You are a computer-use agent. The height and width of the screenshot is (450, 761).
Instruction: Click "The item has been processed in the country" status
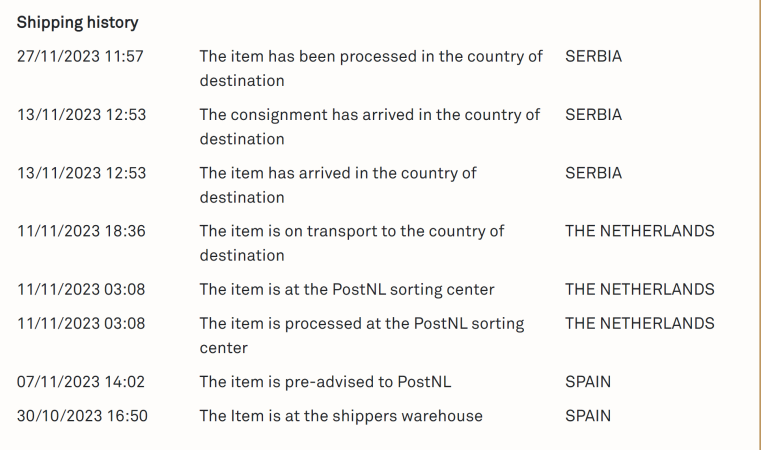click(370, 57)
